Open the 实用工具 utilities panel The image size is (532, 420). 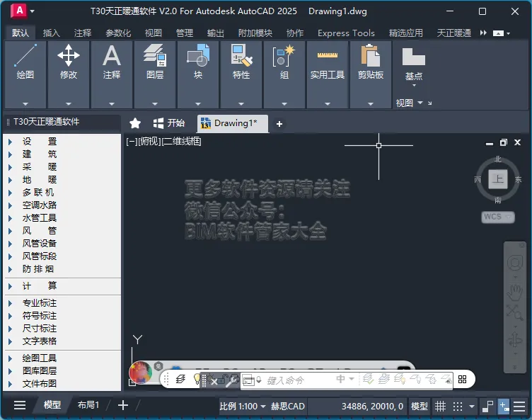[328, 74]
